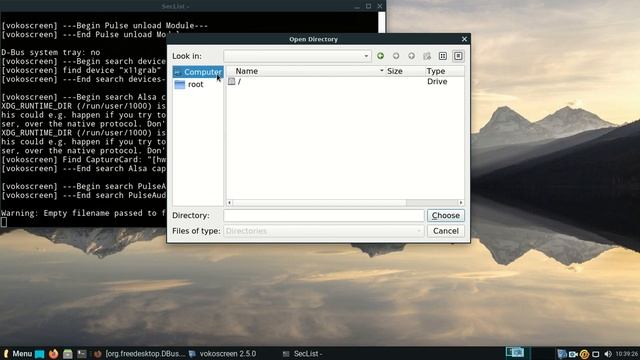The height and width of the screenshot is (360, 640).
Task: Click the Forward arrow in the dialog toolbar
Action: click(396, 56)
